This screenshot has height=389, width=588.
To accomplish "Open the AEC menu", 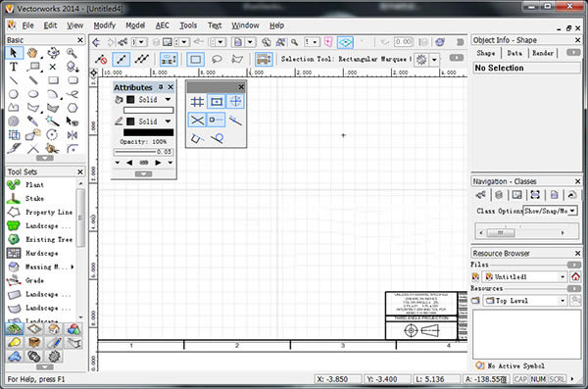I will click(x=163, y=25).
